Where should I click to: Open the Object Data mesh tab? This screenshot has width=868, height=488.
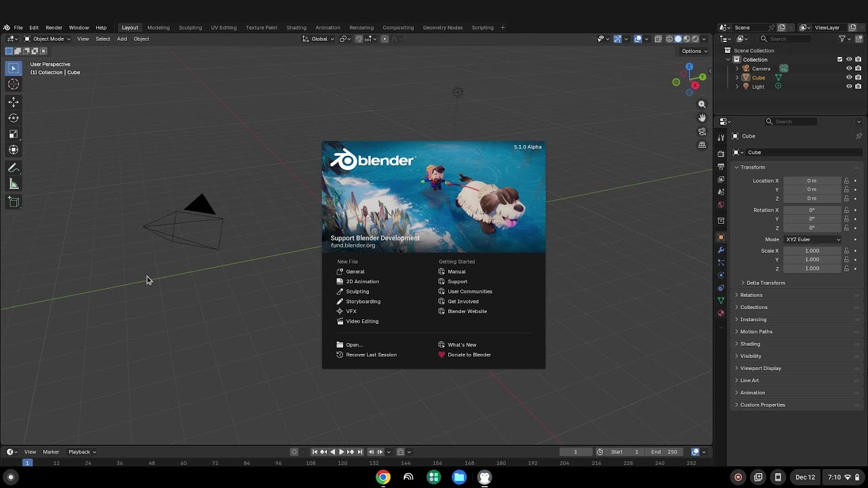721,300
